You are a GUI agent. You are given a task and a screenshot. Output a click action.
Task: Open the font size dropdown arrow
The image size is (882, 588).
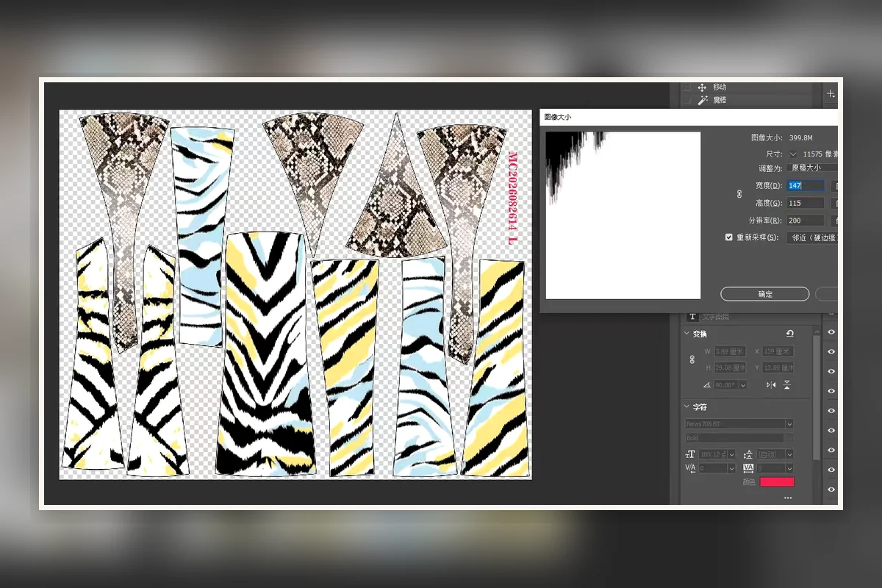pyautogui.click(x=732, y=454)
